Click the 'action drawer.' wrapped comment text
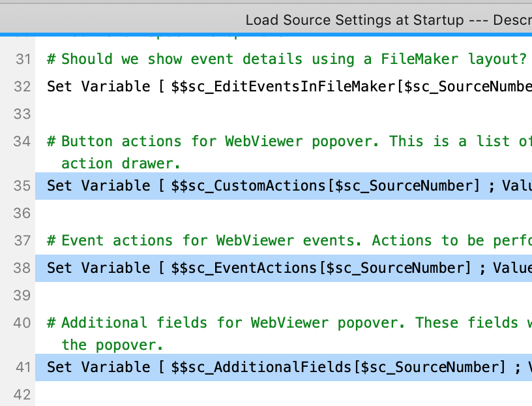Screen dimensions: 532x406 pos(121,164)
